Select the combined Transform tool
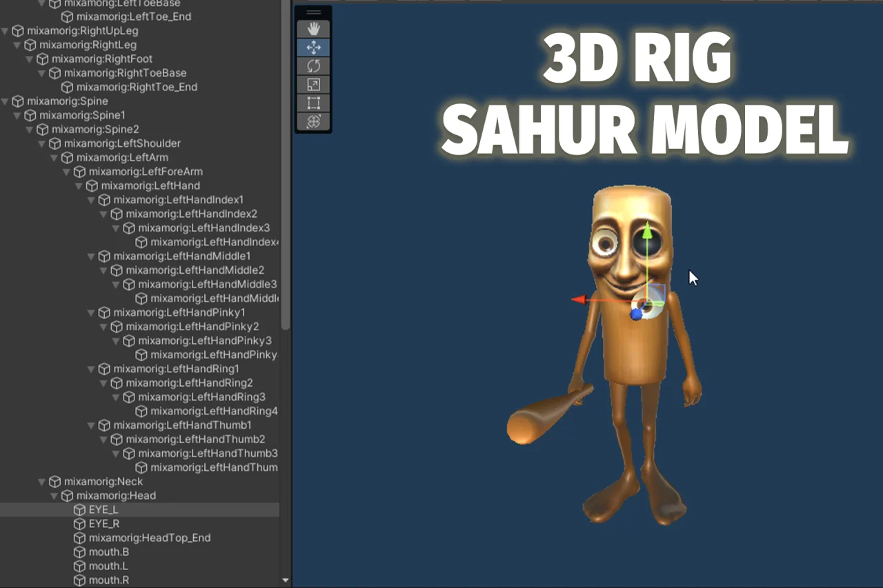 (x=313, y=122)
